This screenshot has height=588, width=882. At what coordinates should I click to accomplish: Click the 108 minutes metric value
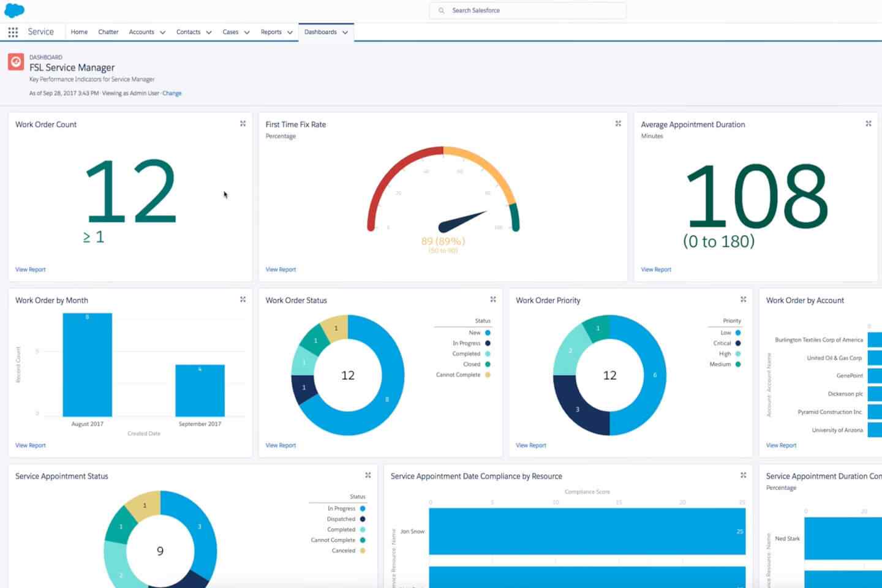click(x=757, y=196)
